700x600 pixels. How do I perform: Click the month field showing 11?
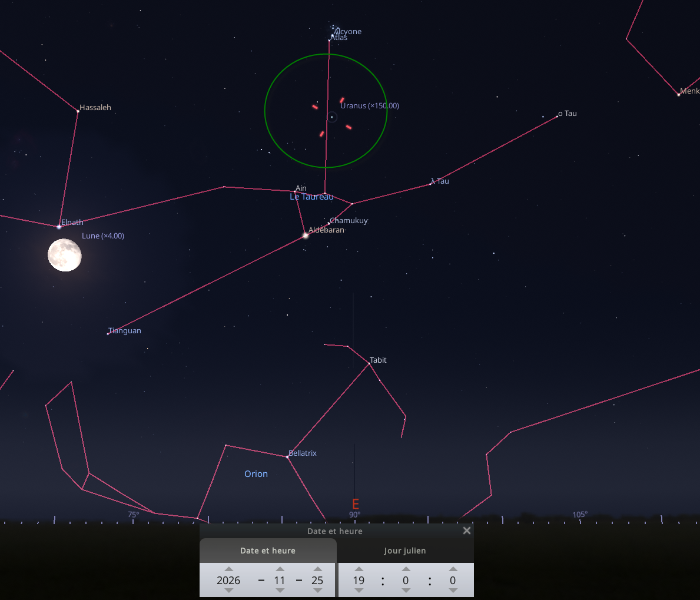280,581
